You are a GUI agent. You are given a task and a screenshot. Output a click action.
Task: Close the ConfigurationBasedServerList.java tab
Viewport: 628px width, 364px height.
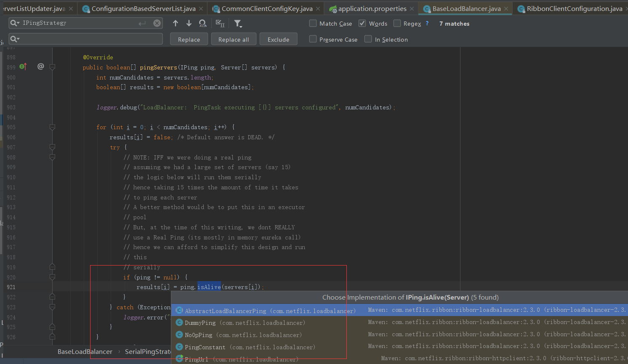tap(201, 8)
